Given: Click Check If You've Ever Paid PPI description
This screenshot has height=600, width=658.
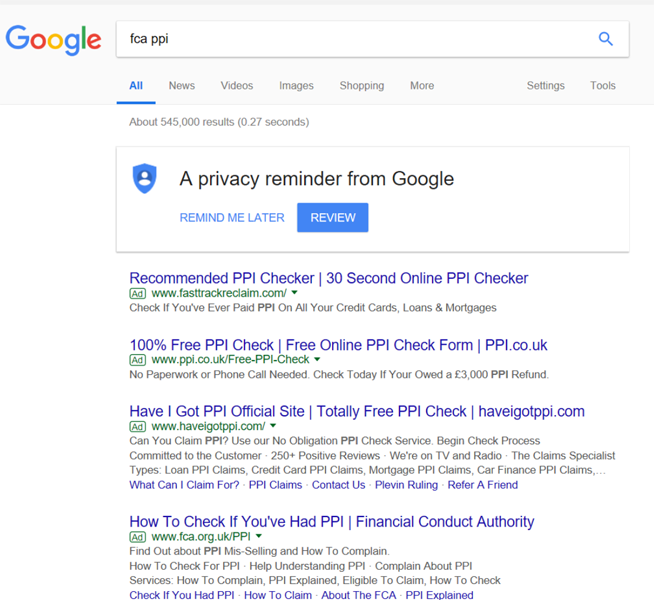Looking at the screenshot, I should pyautogui.click(x=313, y=308).
